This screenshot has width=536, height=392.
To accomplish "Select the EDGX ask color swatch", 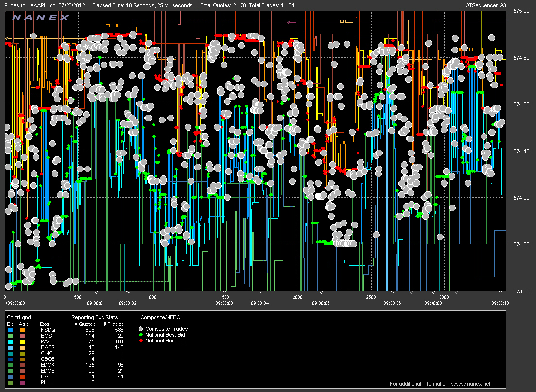I will [22, 365].
